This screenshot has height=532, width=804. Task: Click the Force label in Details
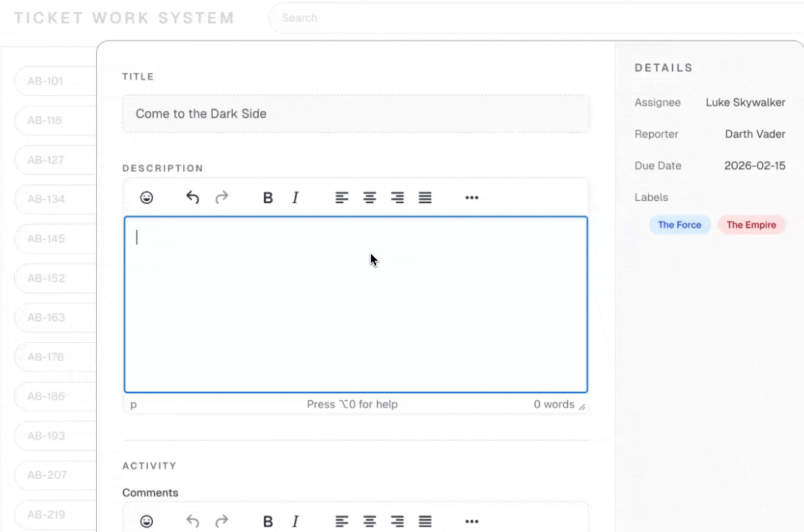click(x=679, y=225)
